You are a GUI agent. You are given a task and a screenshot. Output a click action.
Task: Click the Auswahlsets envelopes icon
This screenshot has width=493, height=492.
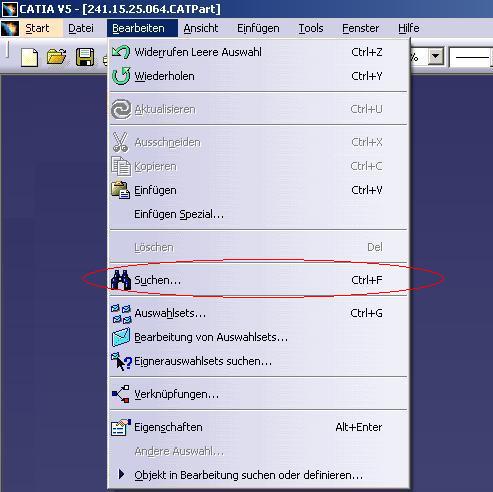coord(121,314)
